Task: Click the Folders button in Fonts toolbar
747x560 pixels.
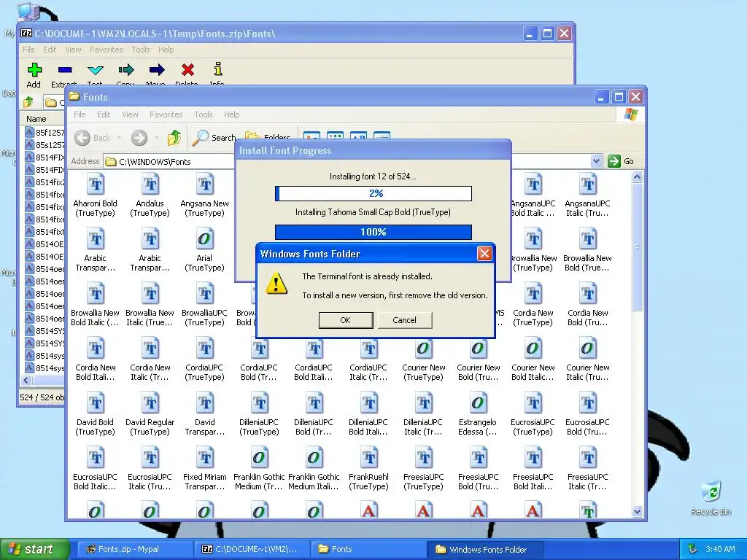Action: pyautogui.click(x=268, y=136)
